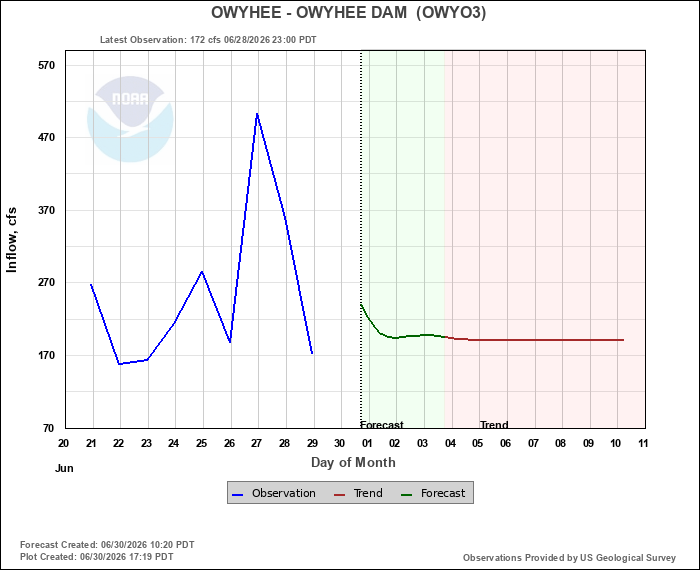This screenshot has width=700, height=570.
Task: Click the Forecast Created timestamp text
Action: point(107,545)
